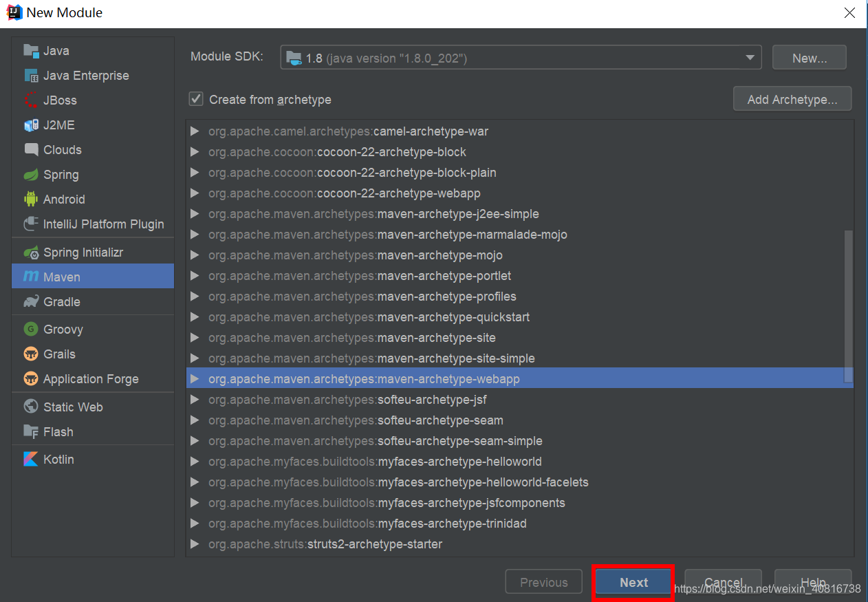Click the Clouds icon
868x602 pixels.
(31, 150)
